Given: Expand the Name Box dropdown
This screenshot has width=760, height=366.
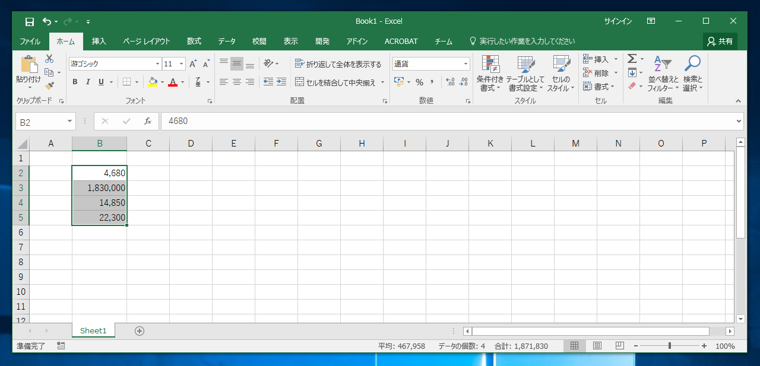Looking at the screenshot, I should coord(70,121).
